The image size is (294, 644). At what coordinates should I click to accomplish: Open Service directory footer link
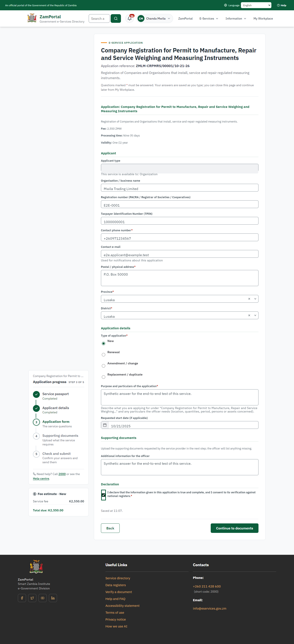(x=118, y=578)
